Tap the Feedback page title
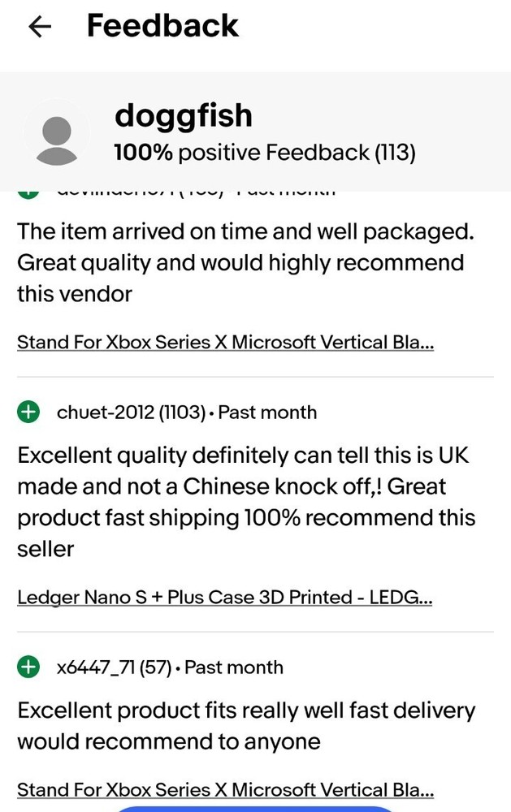 (x=162, y=26)
